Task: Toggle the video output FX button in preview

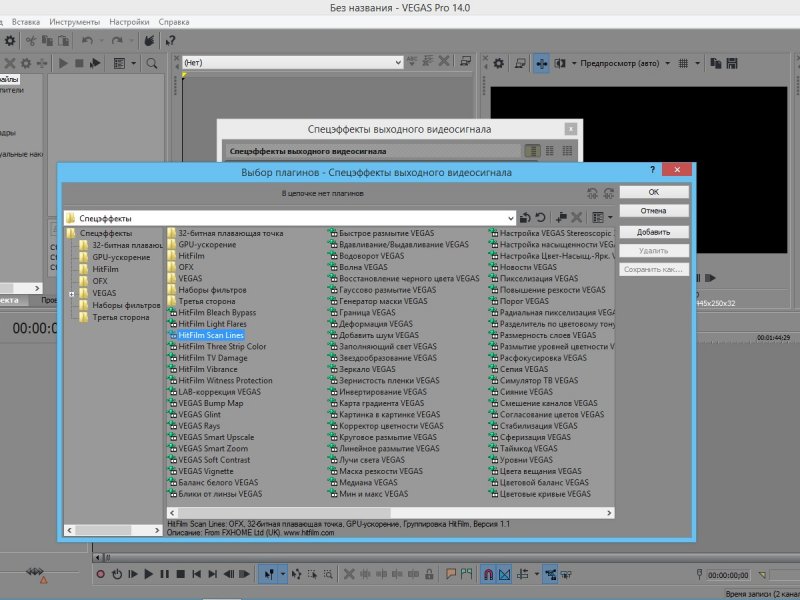Action: [x=541, y=63]
